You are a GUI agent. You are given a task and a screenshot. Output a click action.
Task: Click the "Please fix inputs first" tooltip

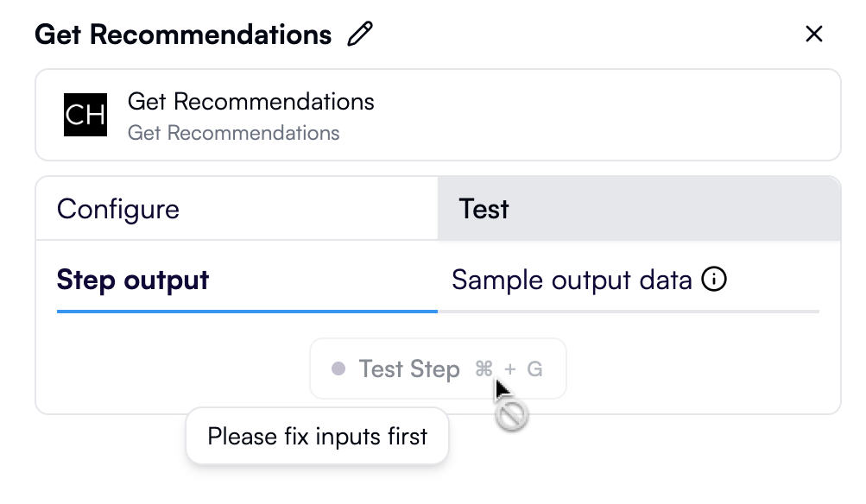pos(317,437)
